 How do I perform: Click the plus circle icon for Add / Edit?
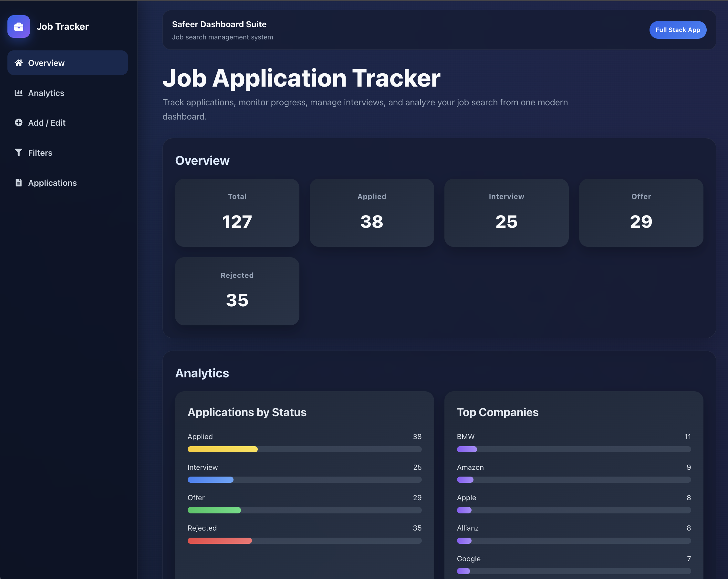click(19, 123)
